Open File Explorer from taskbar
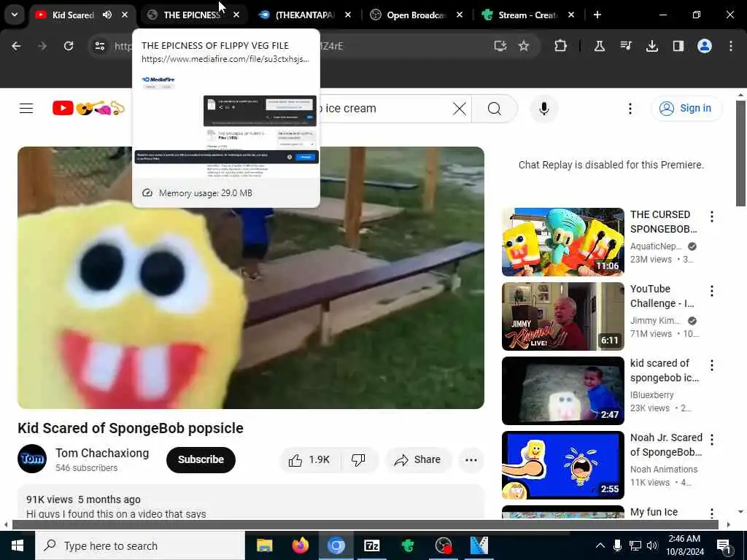The image size is (747, 560). coord(264,545)
